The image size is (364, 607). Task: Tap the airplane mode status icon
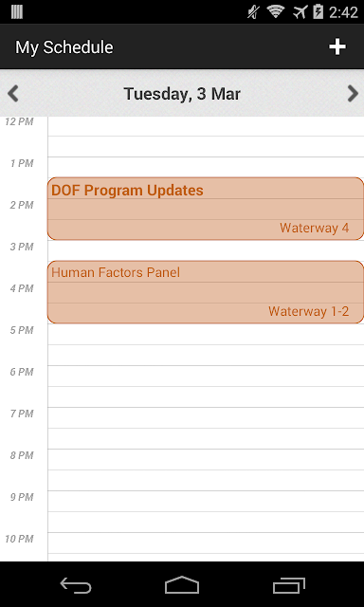[x=300, y=12]
